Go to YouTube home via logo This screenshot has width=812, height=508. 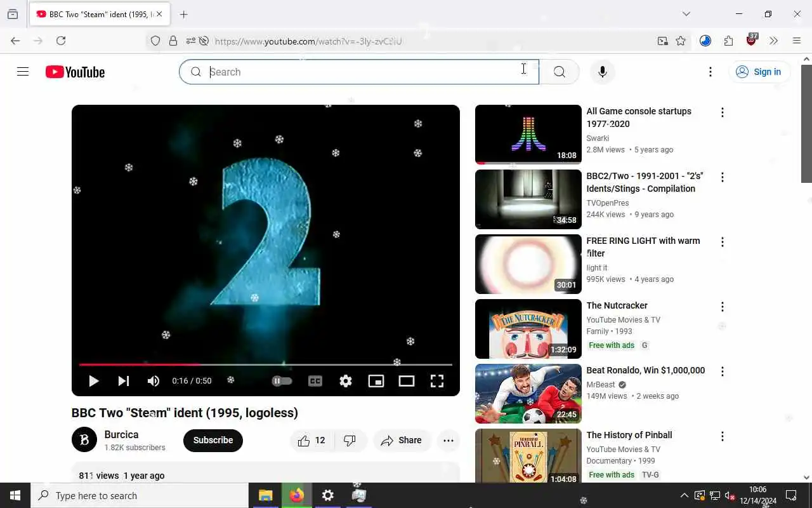coord(75,72)
